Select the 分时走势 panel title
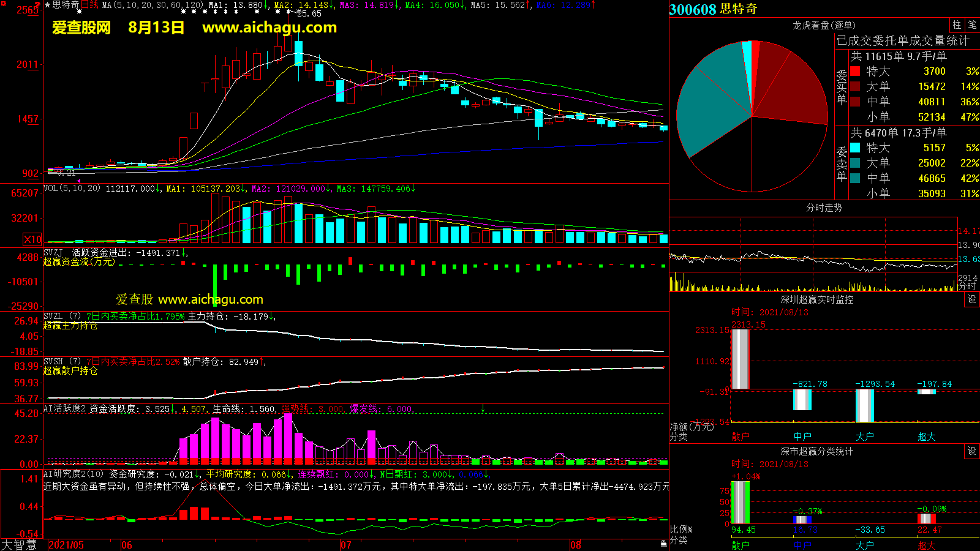This screenshot has width=980, height=551. click(x=824, y=208)
